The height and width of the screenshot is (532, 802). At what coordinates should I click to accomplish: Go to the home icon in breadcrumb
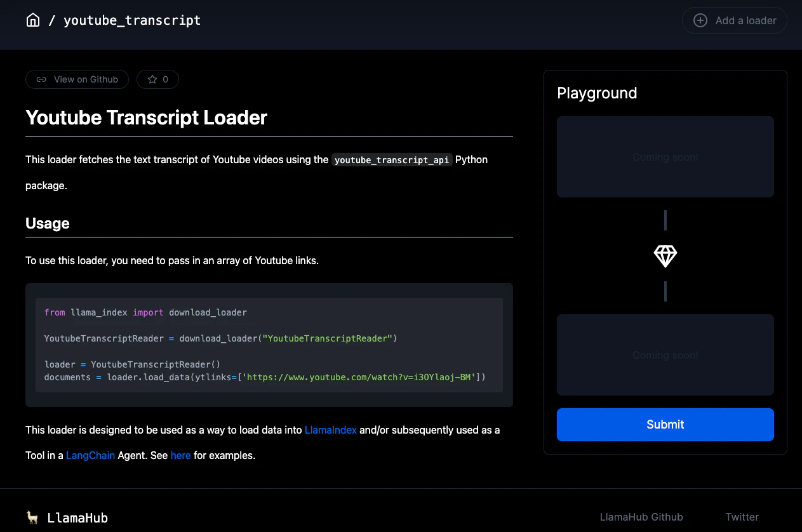tap(33, 20)
